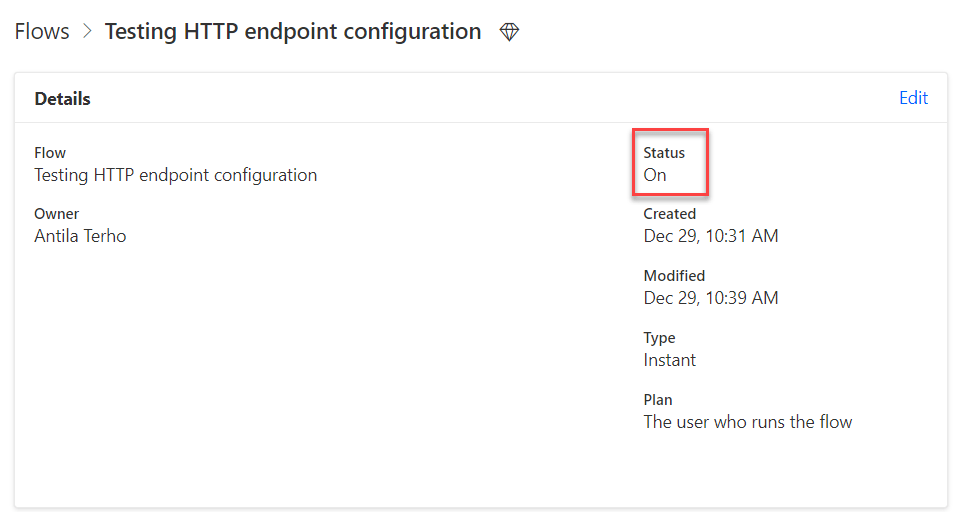Select the Details card heading
The width and height of the screenshot is (960, 512).
(63, 99)
